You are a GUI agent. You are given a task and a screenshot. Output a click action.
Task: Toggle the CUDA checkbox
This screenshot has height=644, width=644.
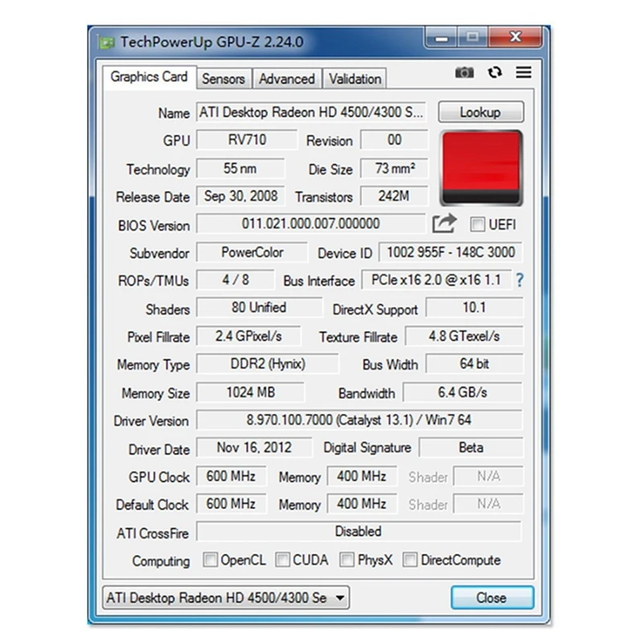pos(283,559)
